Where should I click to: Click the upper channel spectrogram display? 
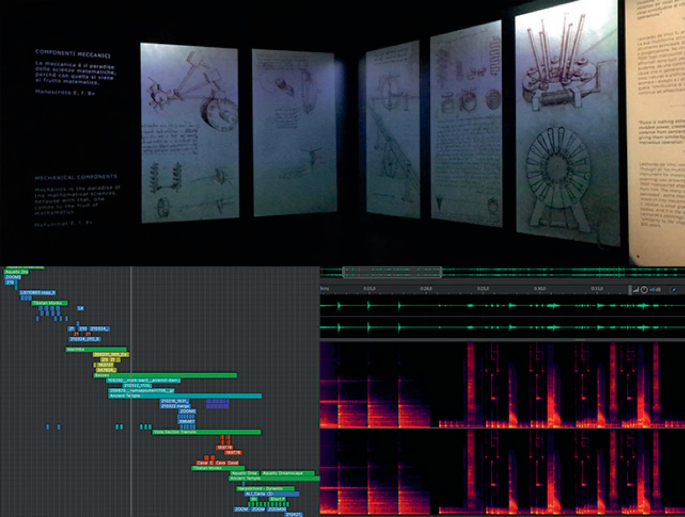pyautogui.click(x=502, y=385)
